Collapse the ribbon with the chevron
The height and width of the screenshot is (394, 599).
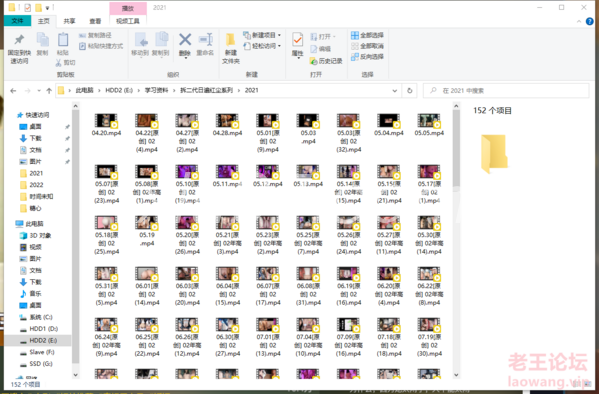tap(579, 22)
